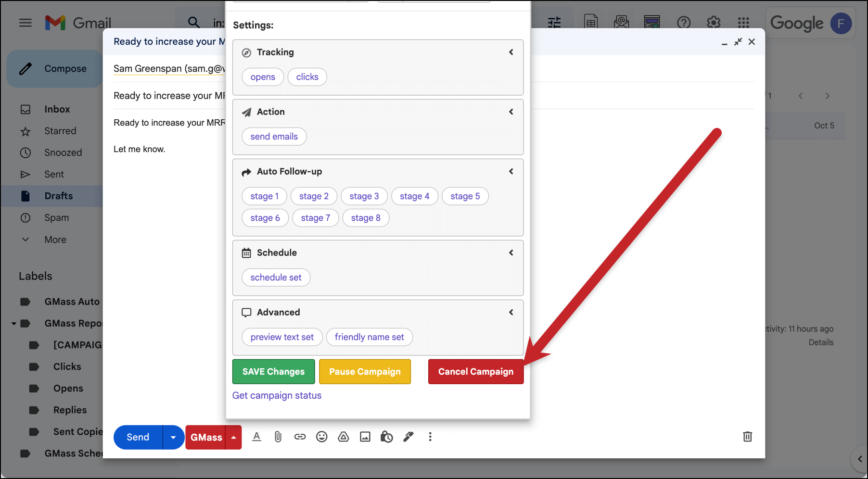The image size is (868, 479).
Task: Attach files with the paperclip icon
Action: [x=278, y=437]
